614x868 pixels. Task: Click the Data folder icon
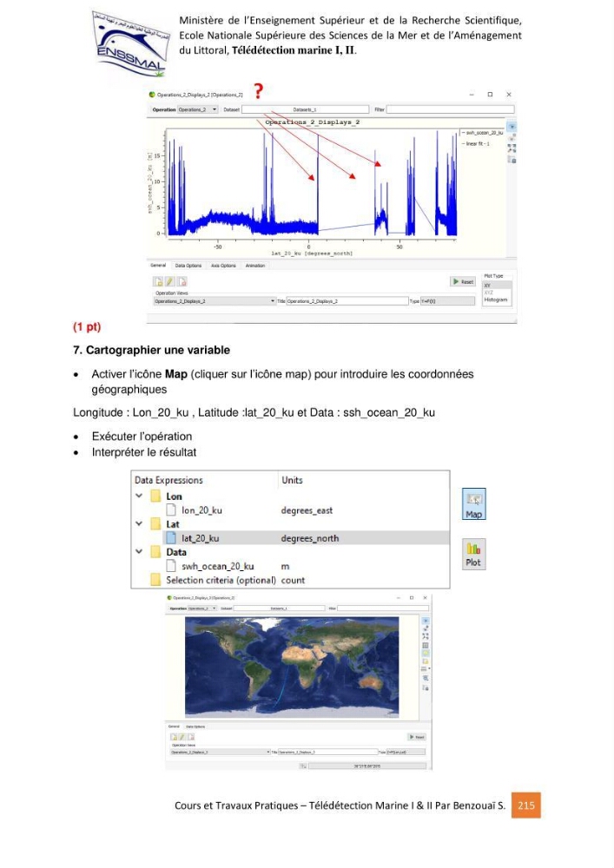click(x=156, y=551)
